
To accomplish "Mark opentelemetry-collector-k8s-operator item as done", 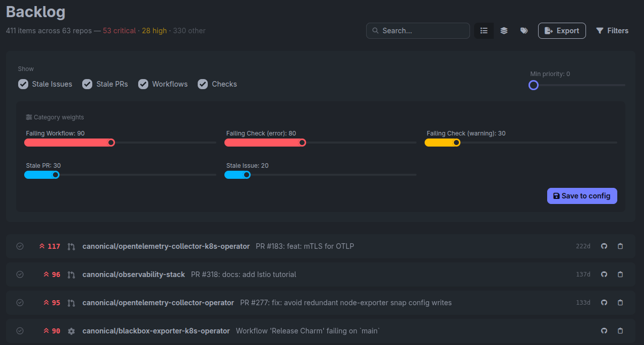I will pyautogui.click(x=20, y=246).
